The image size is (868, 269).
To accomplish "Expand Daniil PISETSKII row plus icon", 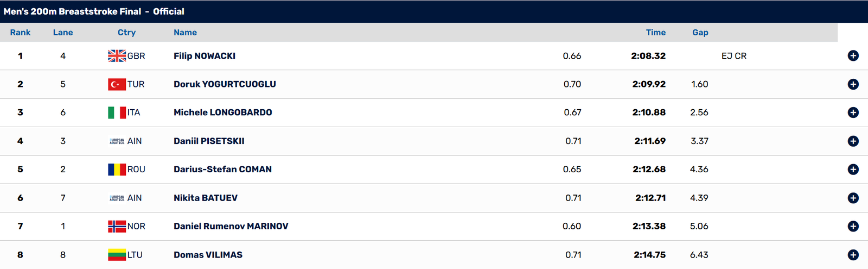I will (853, 141).
